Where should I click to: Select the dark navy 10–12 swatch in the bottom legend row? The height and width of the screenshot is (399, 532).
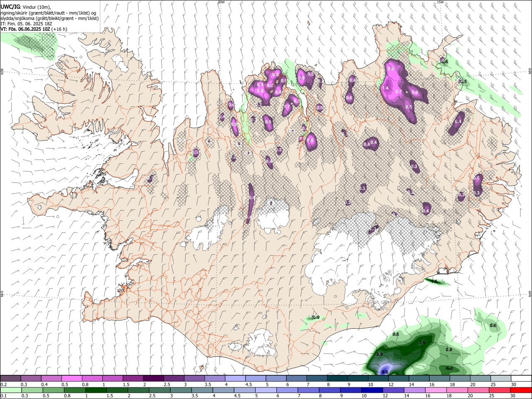pos(372,390)
